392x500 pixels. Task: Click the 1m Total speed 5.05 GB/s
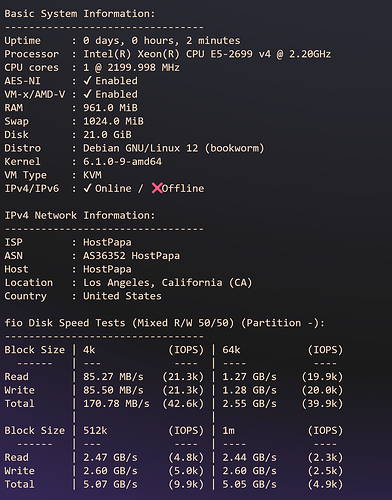(x=250, y=484)
